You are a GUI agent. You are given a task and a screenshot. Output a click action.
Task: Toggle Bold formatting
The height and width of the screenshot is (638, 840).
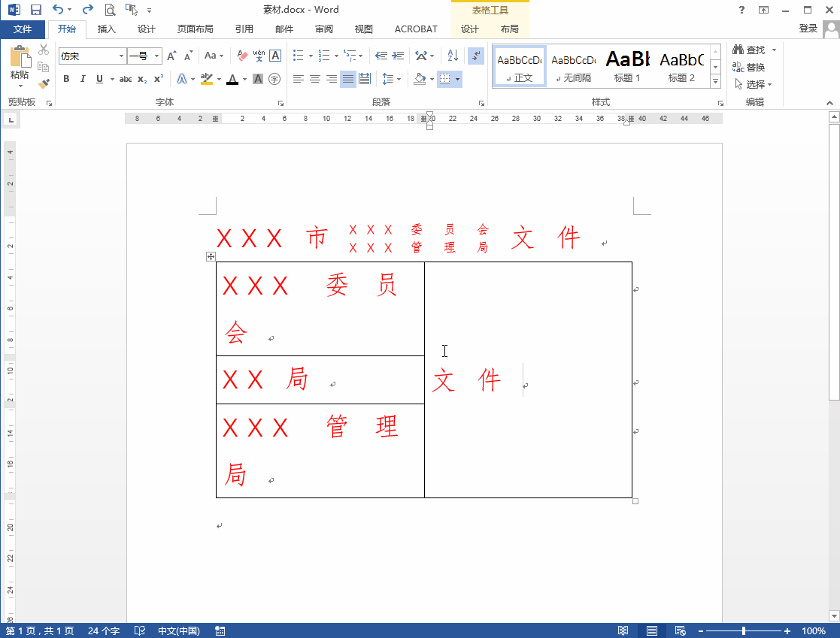tap(66, 79)
